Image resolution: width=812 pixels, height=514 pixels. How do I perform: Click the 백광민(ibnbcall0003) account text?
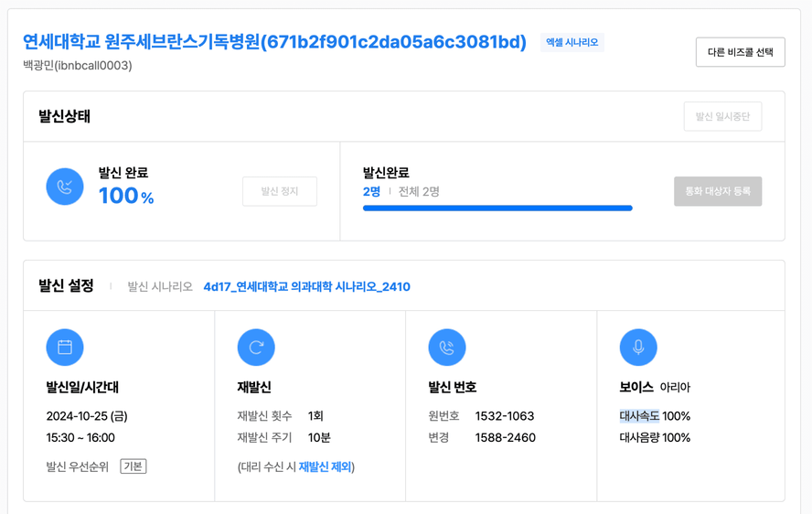78,65
